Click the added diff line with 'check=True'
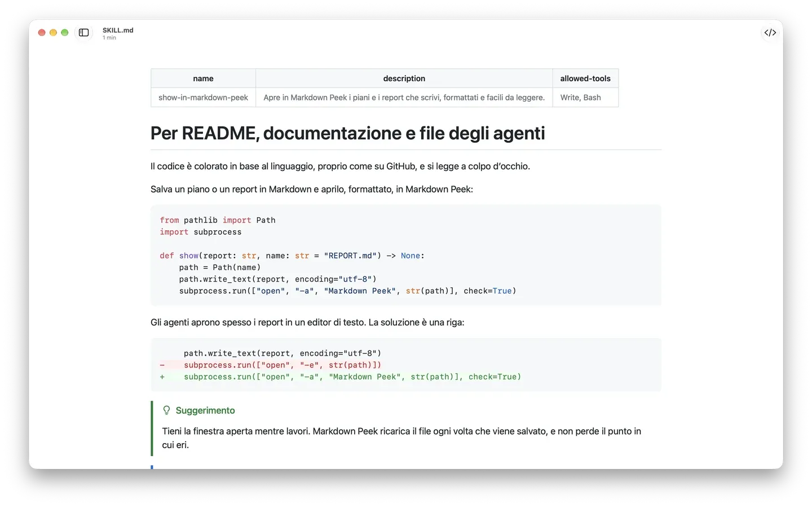Viewport: 812px width, 508px height. tap(341, 377)
